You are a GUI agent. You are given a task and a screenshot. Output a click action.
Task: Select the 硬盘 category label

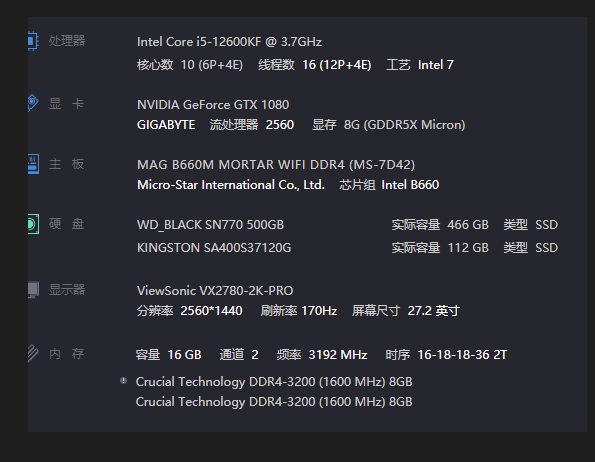pos(66,224)
